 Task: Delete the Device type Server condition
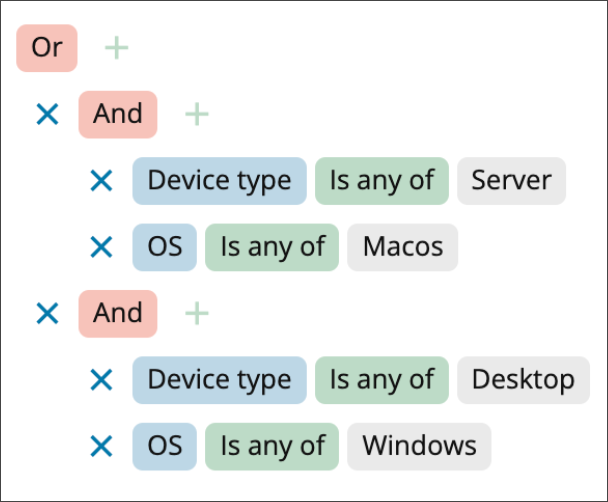(101, 181)
